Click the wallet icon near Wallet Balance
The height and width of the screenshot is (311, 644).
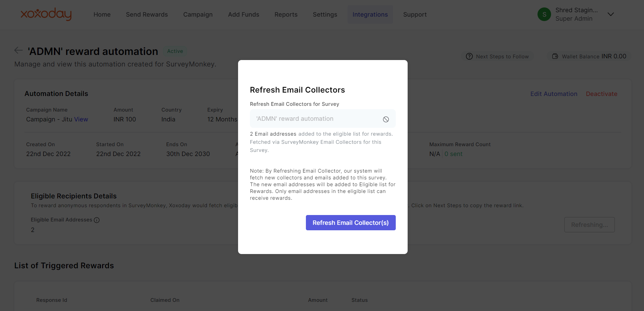tap(555, 56)
